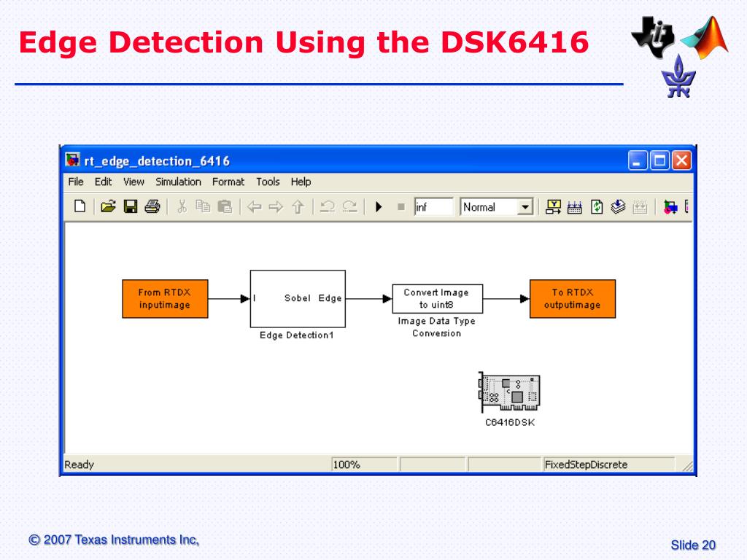The image size is (747, 560).
Task: Paste from clipboard with the paste icon
Action: tap(225, 206)
